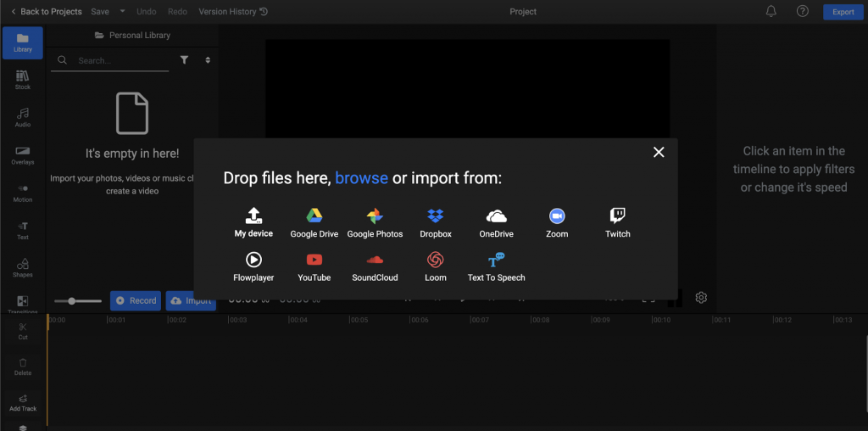Screen dimensions: 868x431
Task: Choose Dropbox as import source
Action: (x=435, y=223)
